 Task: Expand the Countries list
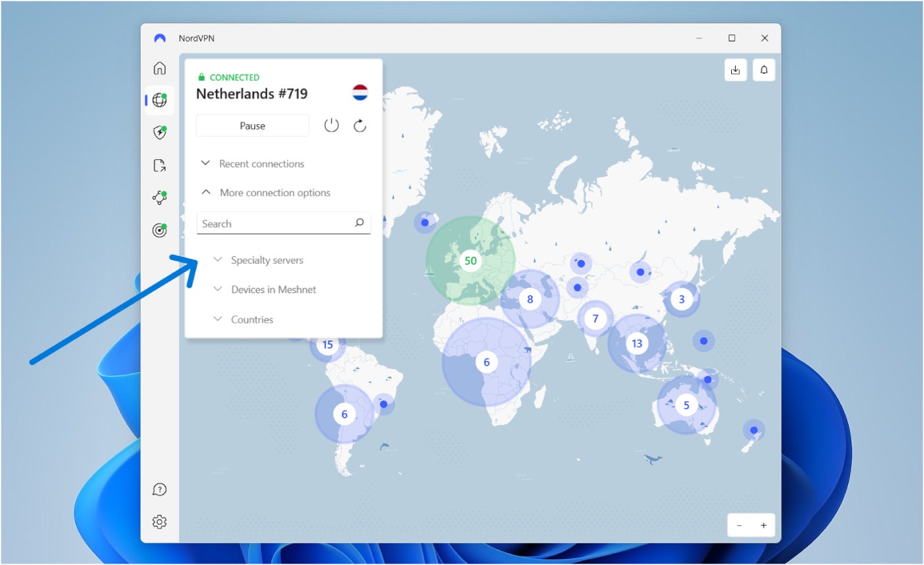tap(251, 319)
